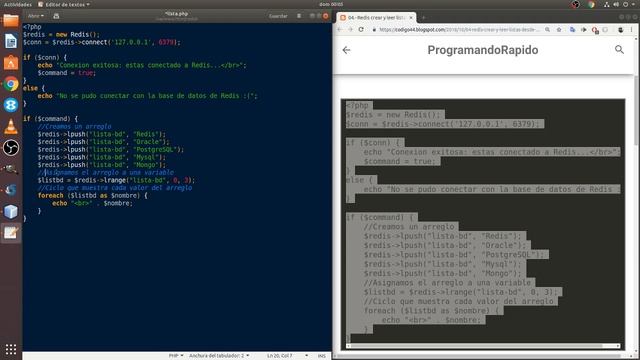640x360 pixels.
Task: Click editor line with lpush "Mysql"
Action: [102, 157]
